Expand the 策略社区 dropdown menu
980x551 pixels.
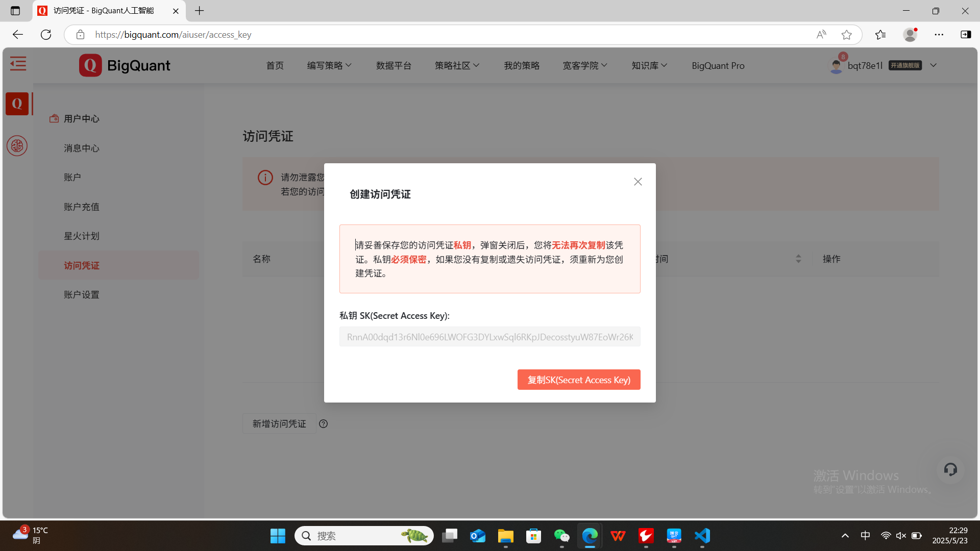[457, 66]
